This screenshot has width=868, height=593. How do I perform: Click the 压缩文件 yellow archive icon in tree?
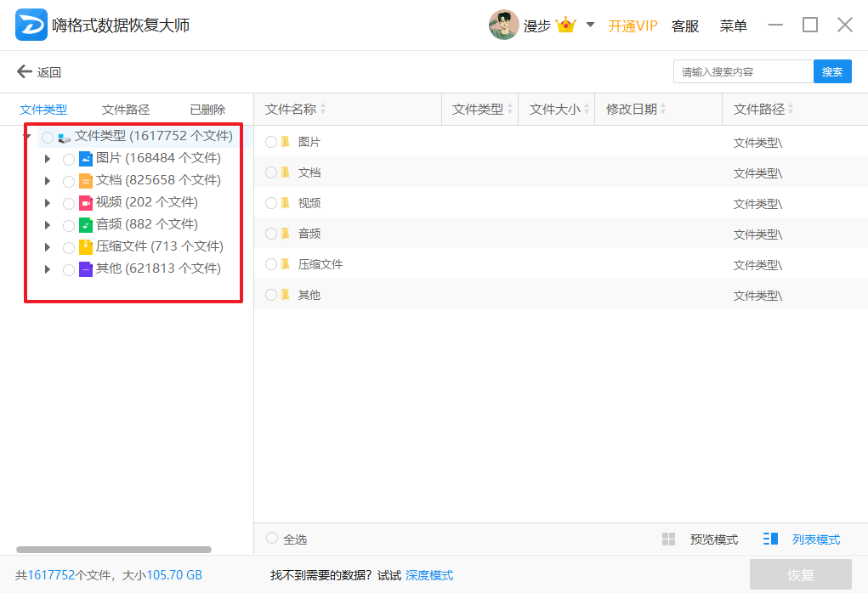(x=86, y=247)
